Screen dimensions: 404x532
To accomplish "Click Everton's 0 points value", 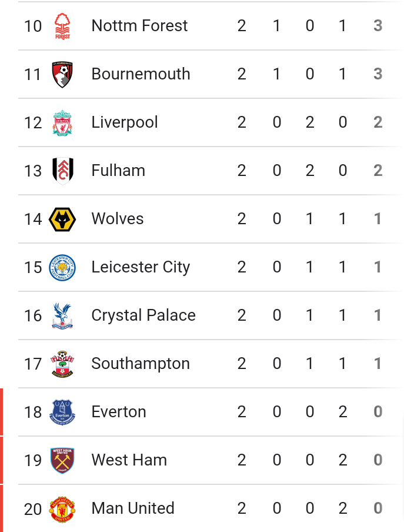I will [x=378, y=412].
